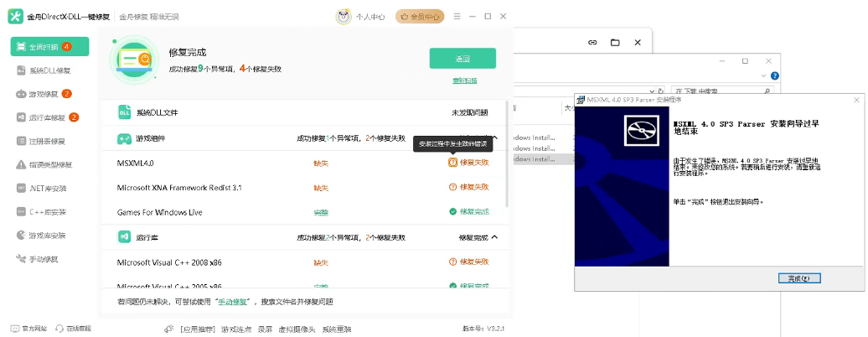Click the 游戏组件 gamepad icon

click(x=124, y=138)
